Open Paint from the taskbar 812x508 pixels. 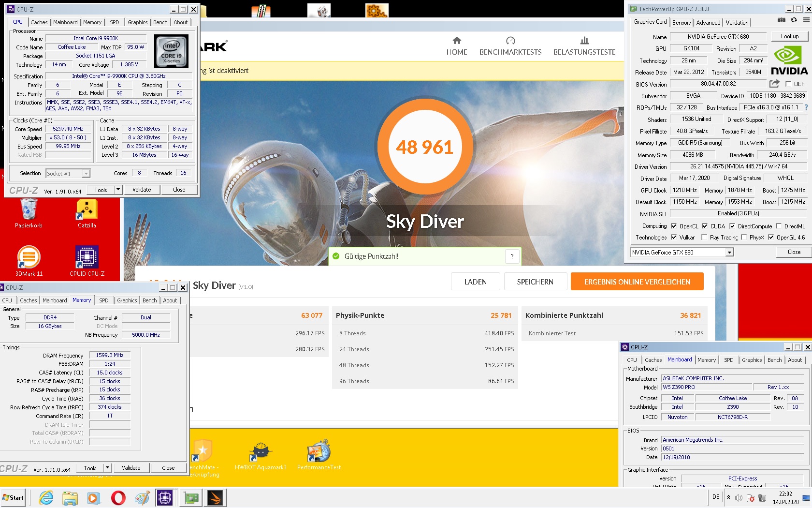[x=142, y=498]
